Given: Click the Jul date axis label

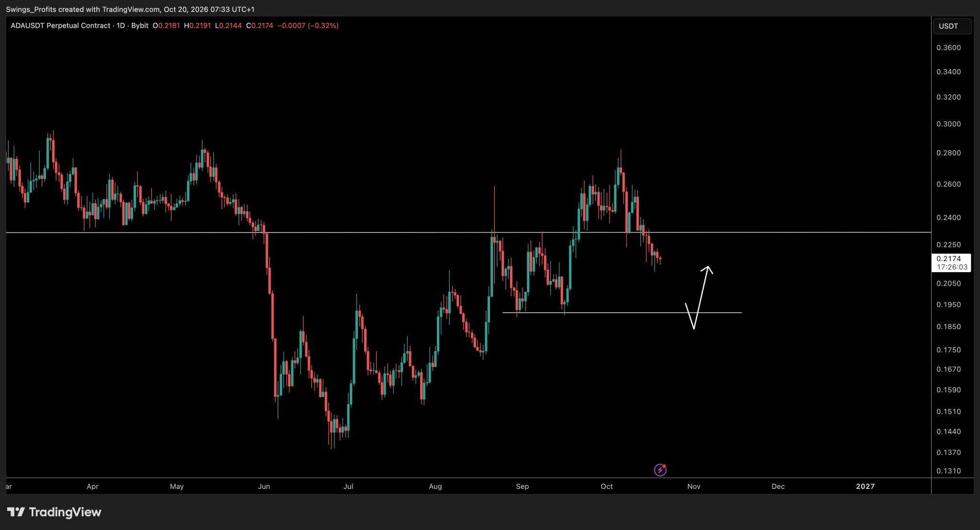Looking at the screenshot, I should tap(348, 486).
